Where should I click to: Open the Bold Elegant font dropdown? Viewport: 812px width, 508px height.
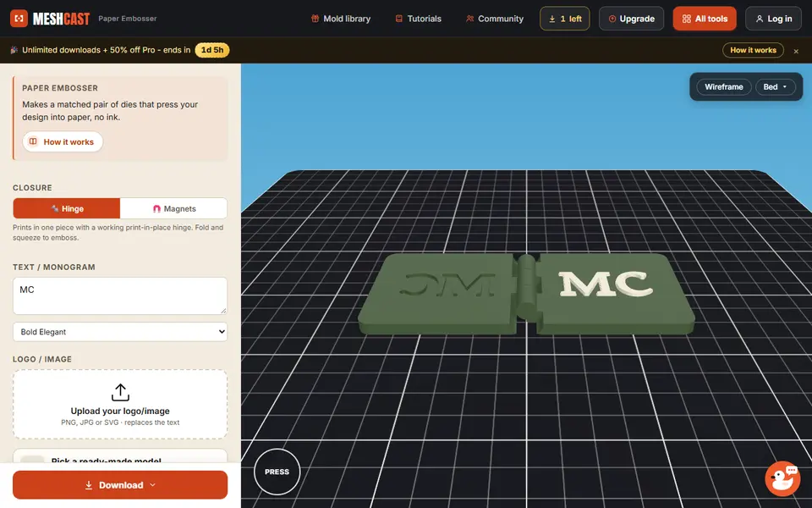120,332
